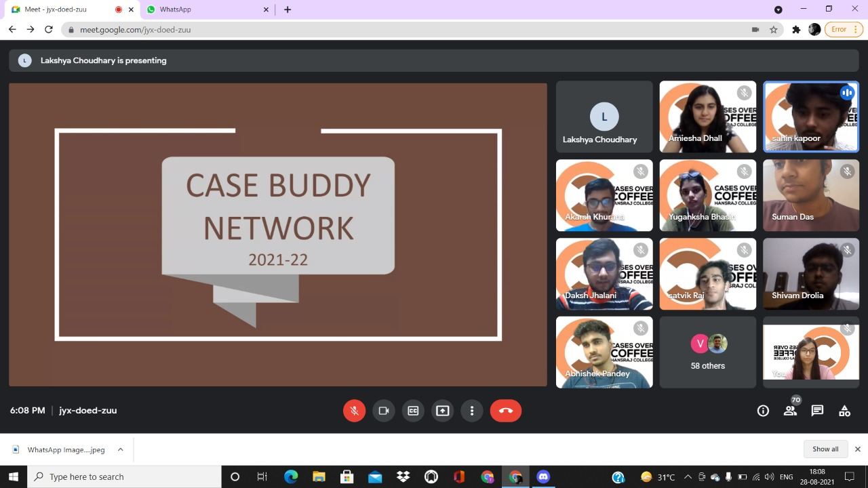868x488 pixels.
Task: Open the activities shapes icon
Action: click(844, 411)
